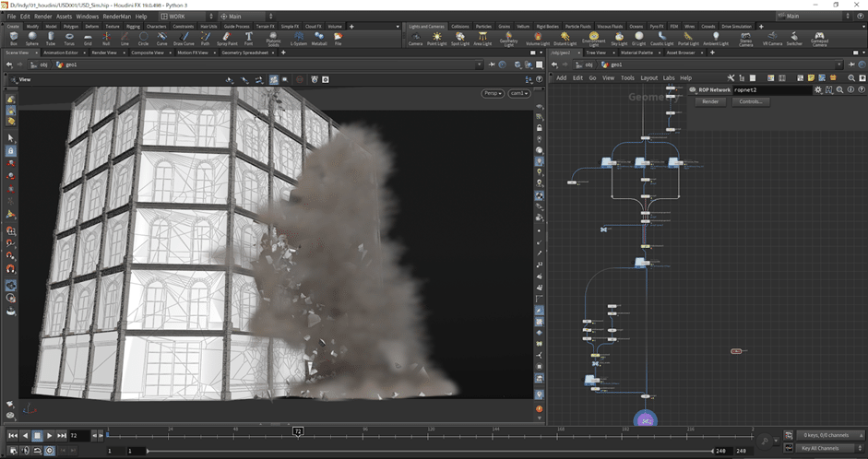Viewport: 868px width, 459px height.
Task: Click the frame 72 playhead marker
Action: (298, 430)
